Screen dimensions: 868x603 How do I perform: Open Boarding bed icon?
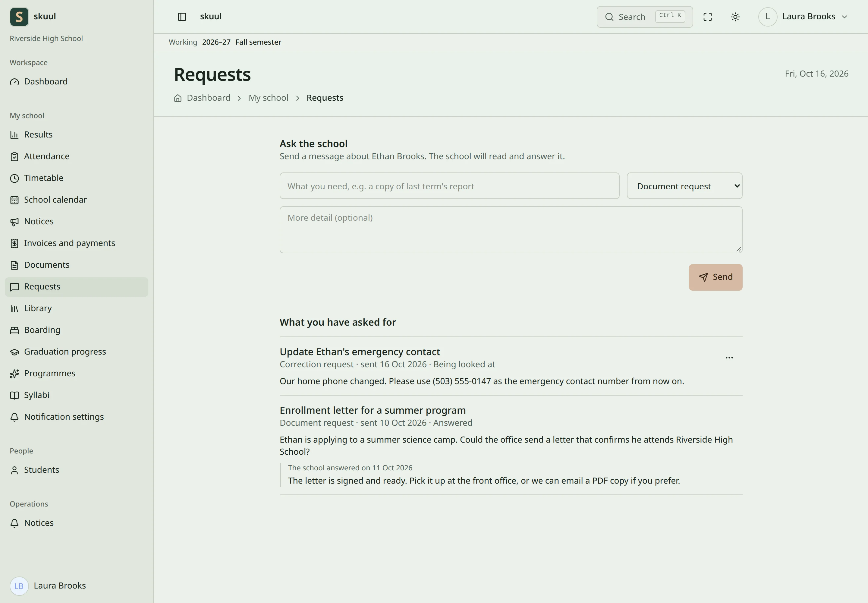14,330
